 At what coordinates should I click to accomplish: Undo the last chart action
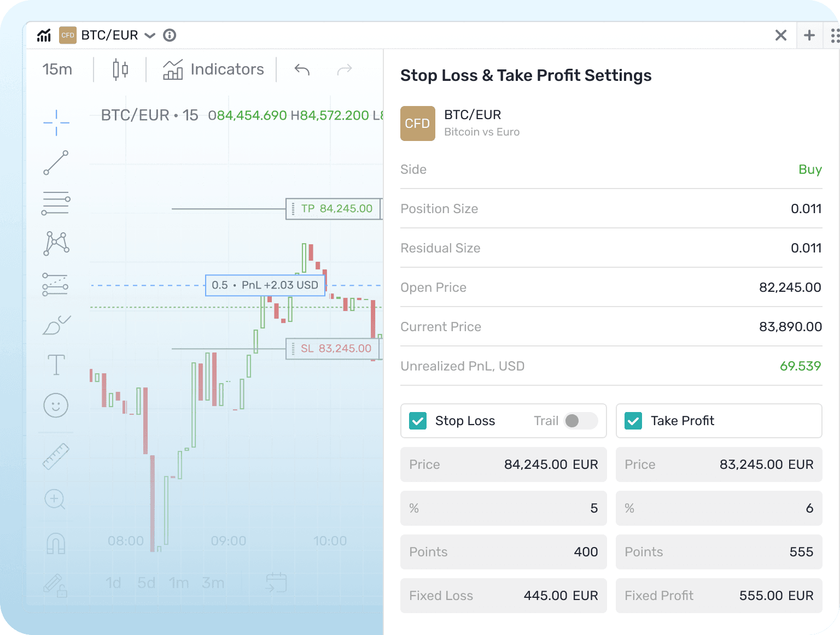click(301, 69)
